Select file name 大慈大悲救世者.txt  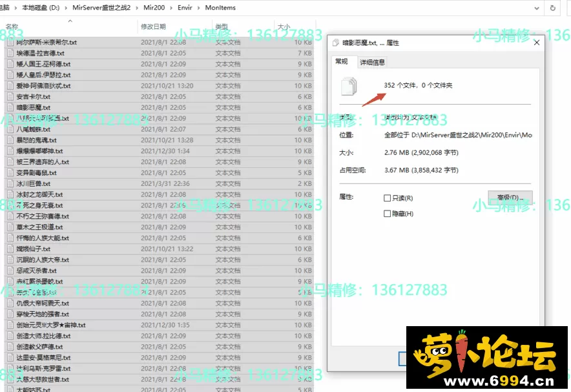click(x=43, y=380)
